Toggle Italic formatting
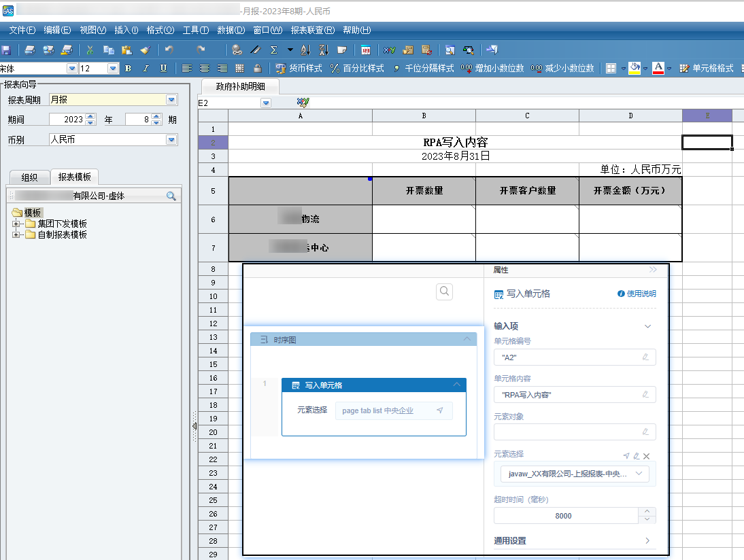 tap(146, 69)
